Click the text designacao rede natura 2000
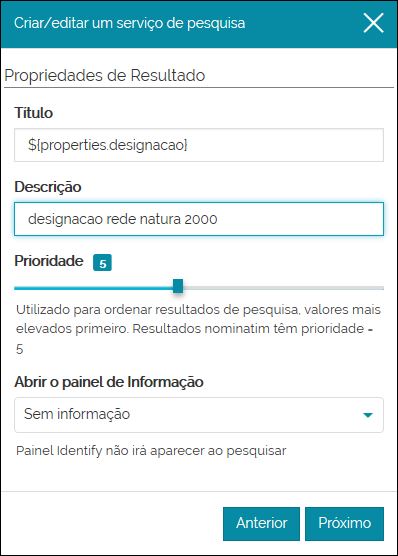This screenshot has height=556, width=398. (x=123, y=219)
